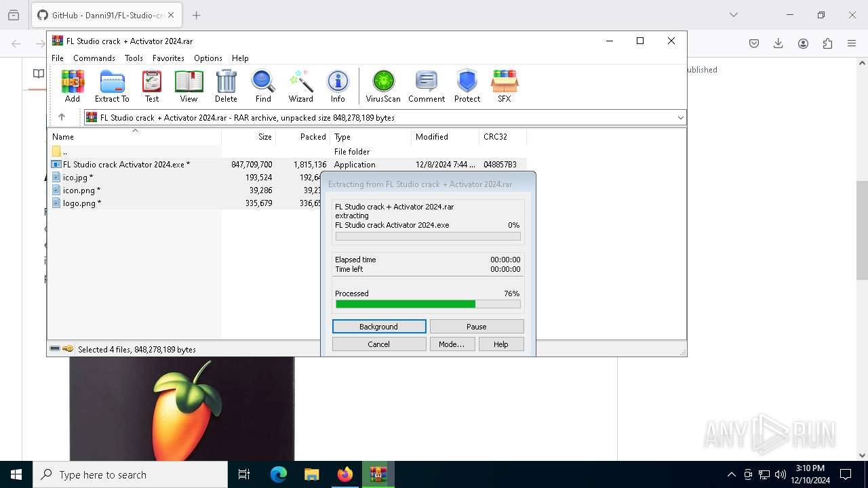
Task: Open the Commands menu
Action: point(94,58)
